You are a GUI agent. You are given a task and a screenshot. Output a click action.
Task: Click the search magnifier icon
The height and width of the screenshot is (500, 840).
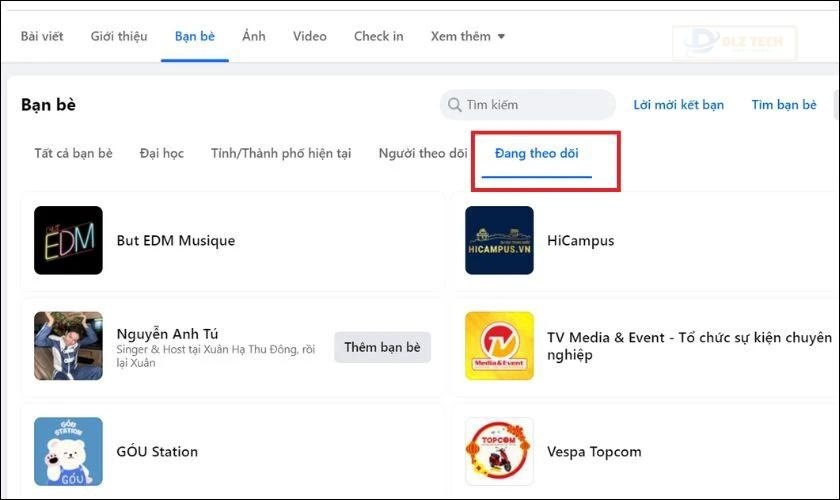coord(456,105)
